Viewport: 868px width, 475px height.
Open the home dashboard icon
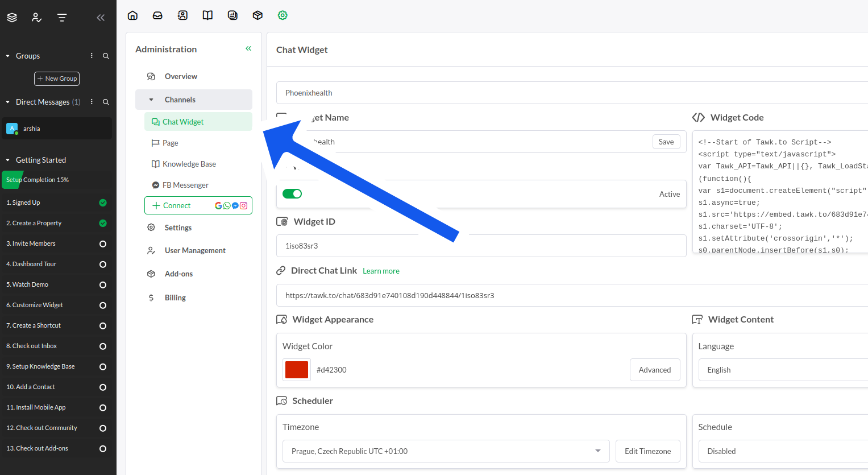[x=132, y=15]
